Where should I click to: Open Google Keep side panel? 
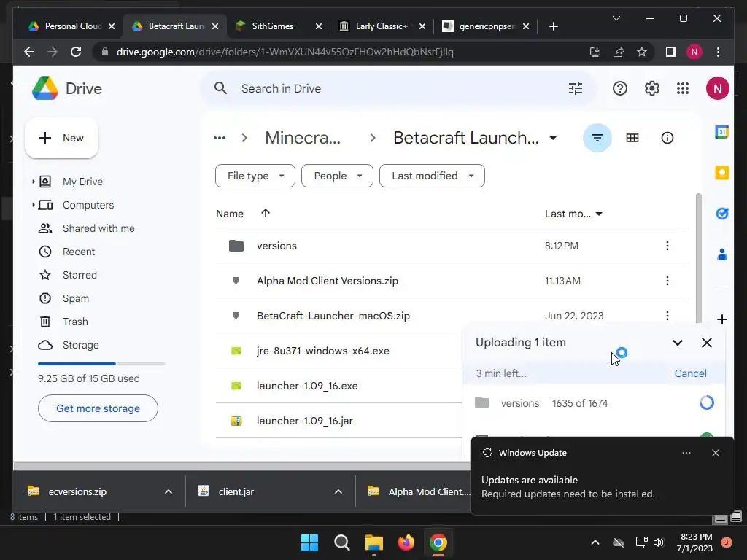[721, 172]
